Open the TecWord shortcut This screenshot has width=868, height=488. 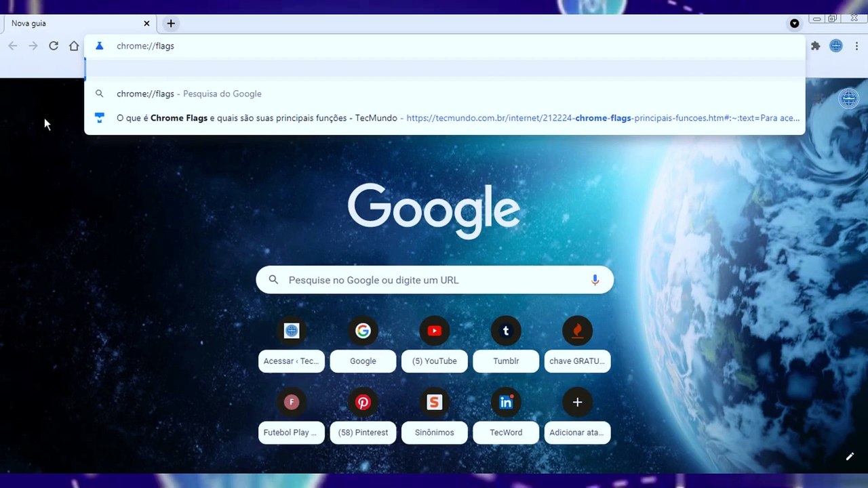pos(506,415)
